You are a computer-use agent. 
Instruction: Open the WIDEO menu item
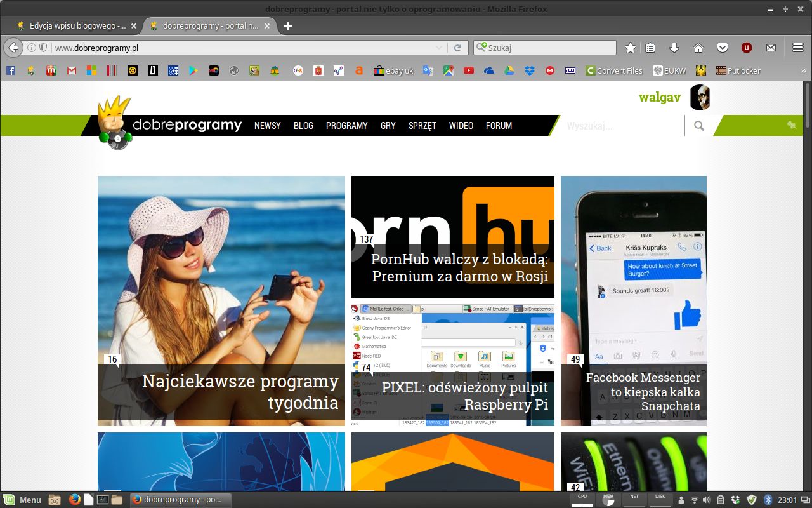[x=461, y=126]
